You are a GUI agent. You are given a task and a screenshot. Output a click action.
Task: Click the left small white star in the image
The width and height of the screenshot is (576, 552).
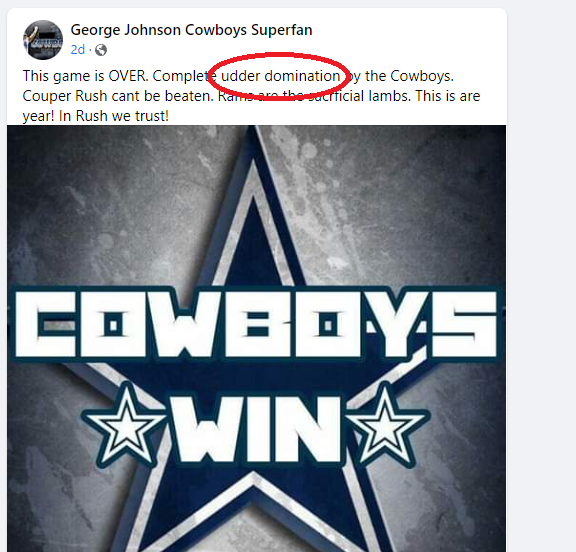tap(126, 424)
